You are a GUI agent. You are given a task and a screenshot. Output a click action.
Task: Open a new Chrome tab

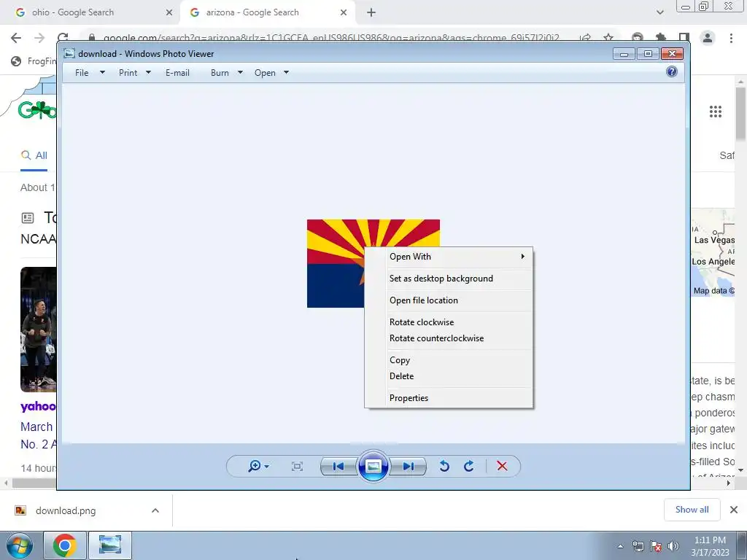[371, 12]
